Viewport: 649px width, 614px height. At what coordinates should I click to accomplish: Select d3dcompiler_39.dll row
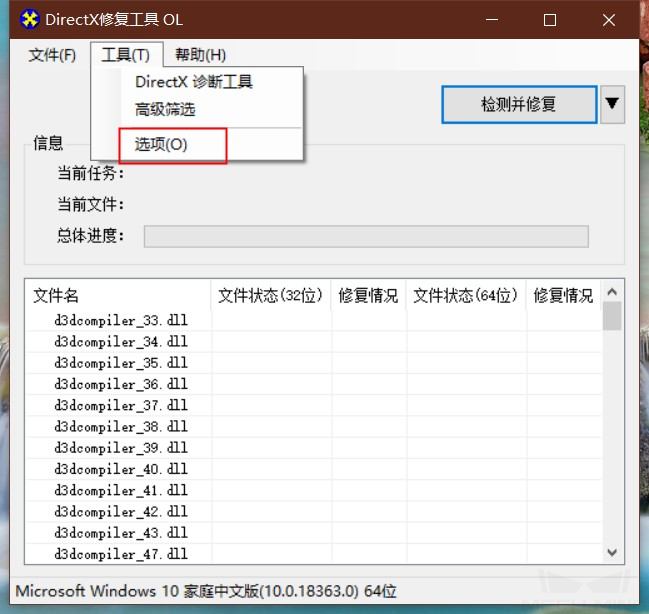(313, 448)
